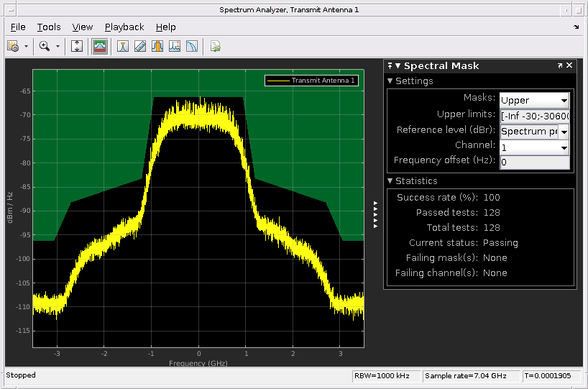Click the generate script icon
This screenshot has width=588, height=389.
(215, 46)
